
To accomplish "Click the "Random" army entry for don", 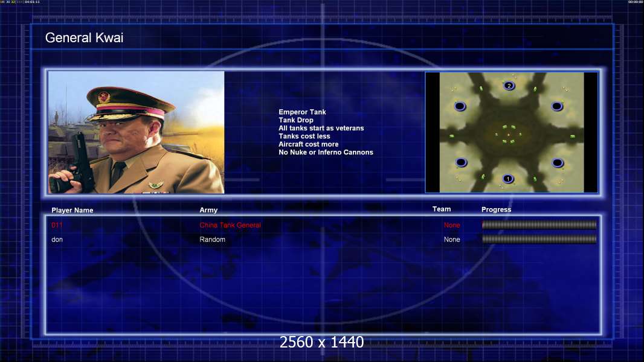I will [x=212, y=240].
